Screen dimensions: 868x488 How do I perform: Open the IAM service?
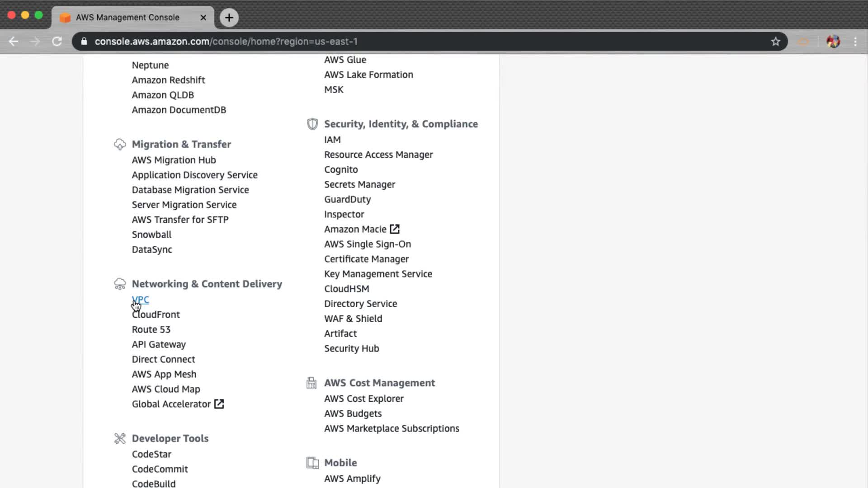332,140
